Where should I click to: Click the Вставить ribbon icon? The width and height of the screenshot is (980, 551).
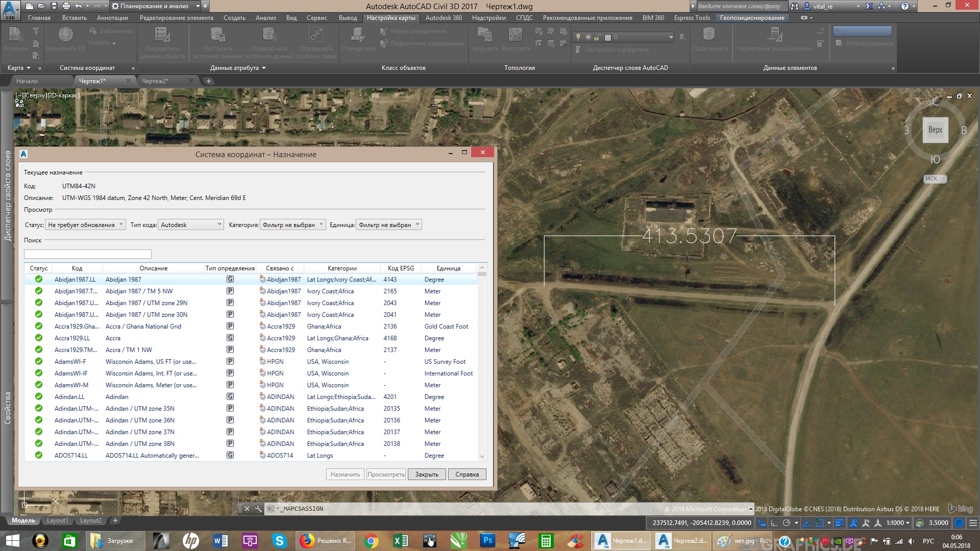tap(15, 35)
